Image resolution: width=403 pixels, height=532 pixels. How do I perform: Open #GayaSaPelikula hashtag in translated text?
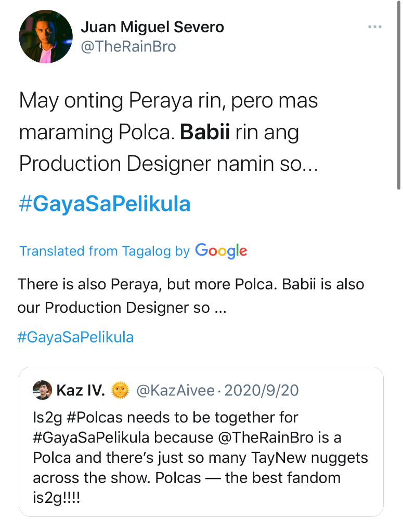point(76,337)
